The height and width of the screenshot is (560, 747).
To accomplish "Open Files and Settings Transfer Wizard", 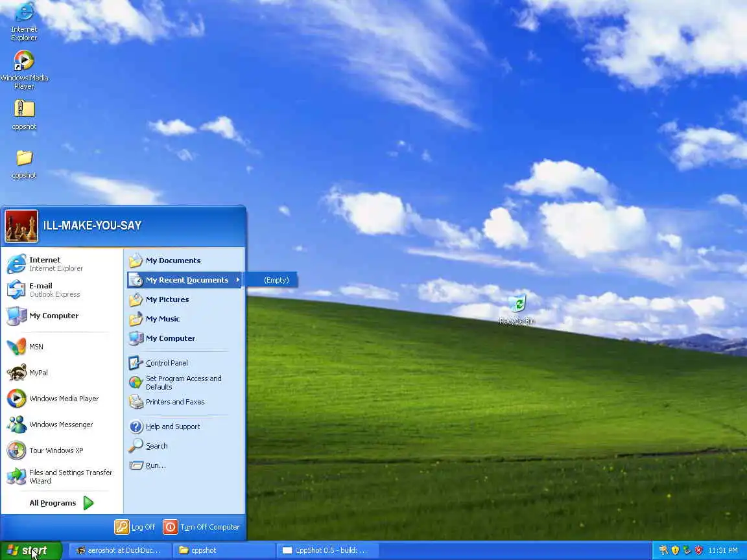I will pyautogui.click(x=62, y=476).
